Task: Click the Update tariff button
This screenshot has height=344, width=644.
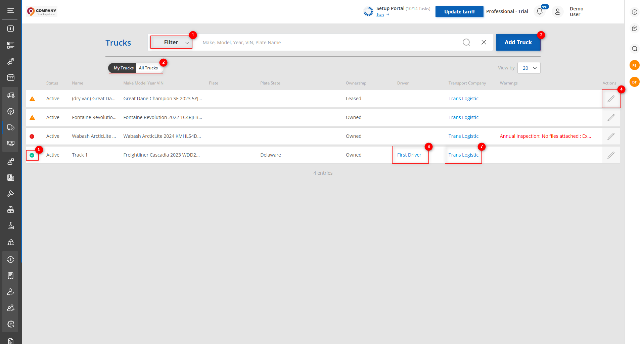Action: point(459,12)
